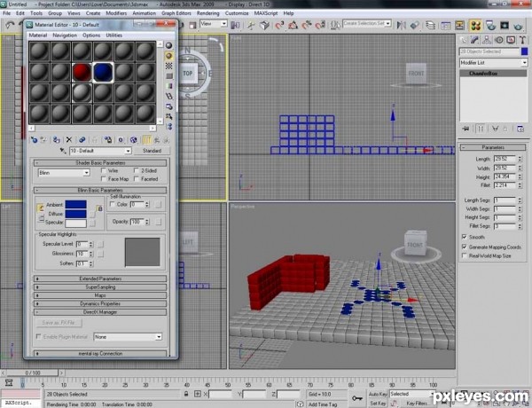This screenshot has height=408, width=532.
Task: Toggle checkered Background icon
Action: pos(169,66)
